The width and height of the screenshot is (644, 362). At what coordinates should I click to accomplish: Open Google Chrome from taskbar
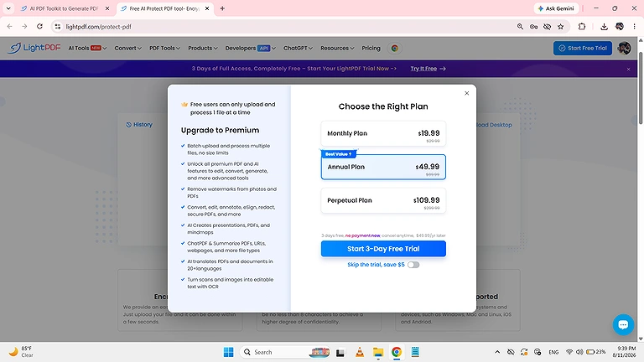(x=397, y=352)
